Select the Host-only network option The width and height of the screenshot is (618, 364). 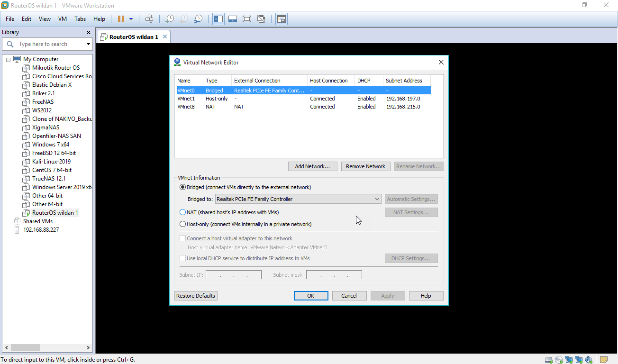(x=182, y=224)
